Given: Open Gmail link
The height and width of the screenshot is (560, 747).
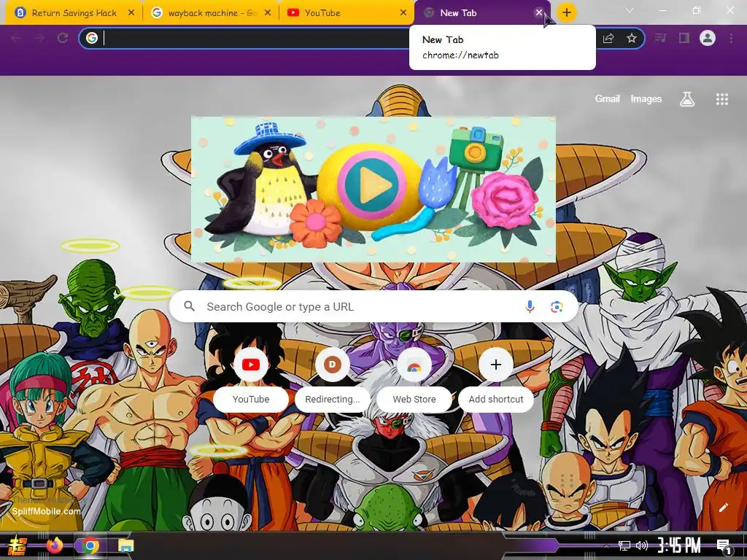Looking at the screenshot, I should pyautogui.click(x=607, y=98).
